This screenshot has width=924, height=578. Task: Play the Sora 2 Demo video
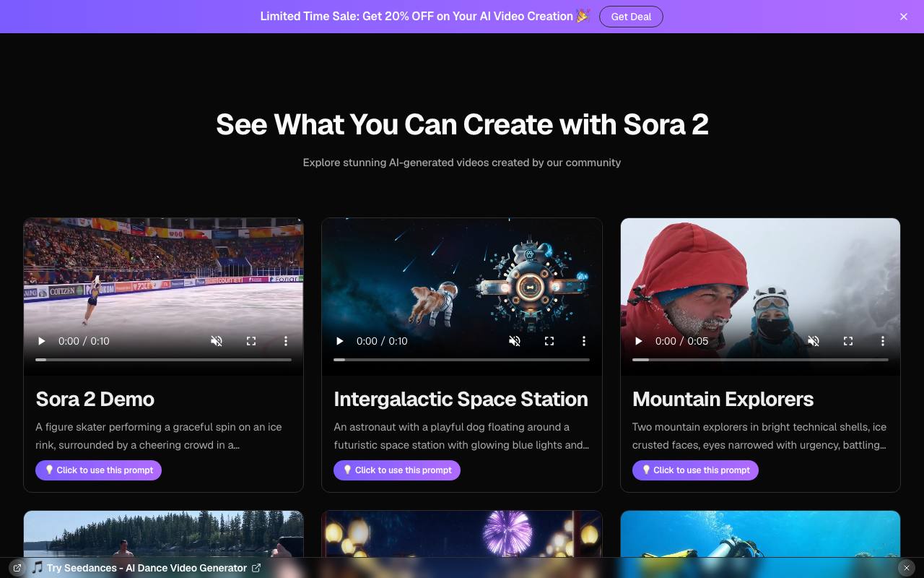41,341
